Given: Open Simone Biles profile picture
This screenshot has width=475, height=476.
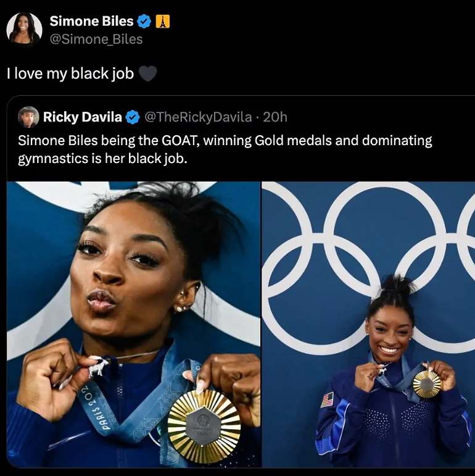Looking at the screenshot, I should click(24, 30).
